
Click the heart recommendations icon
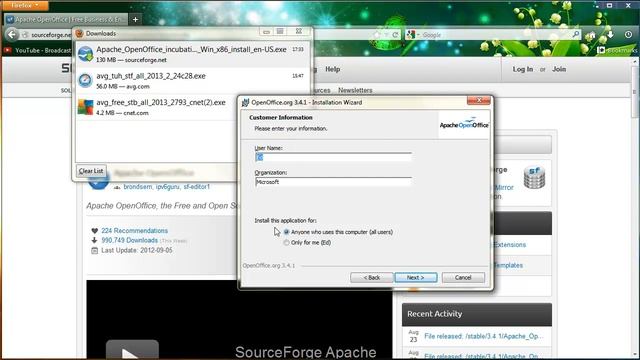[94, 231]
